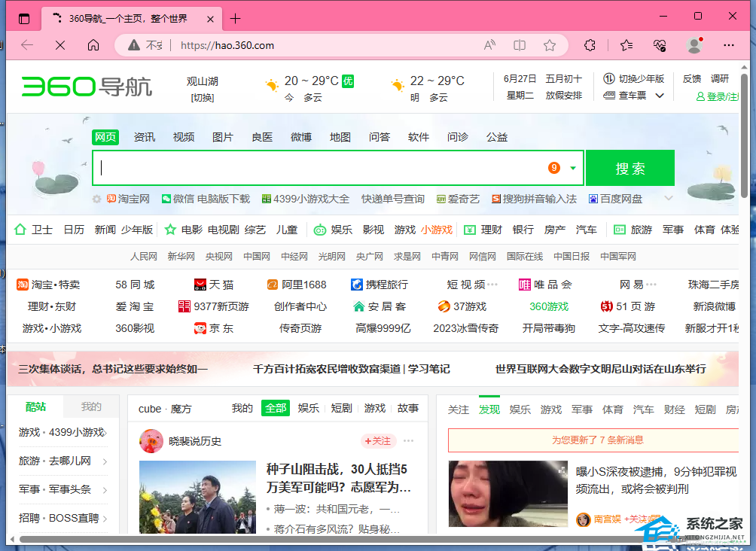Select the 软件 search tab
Viewport: 756px width, 551px height.
tap(419, 138)
